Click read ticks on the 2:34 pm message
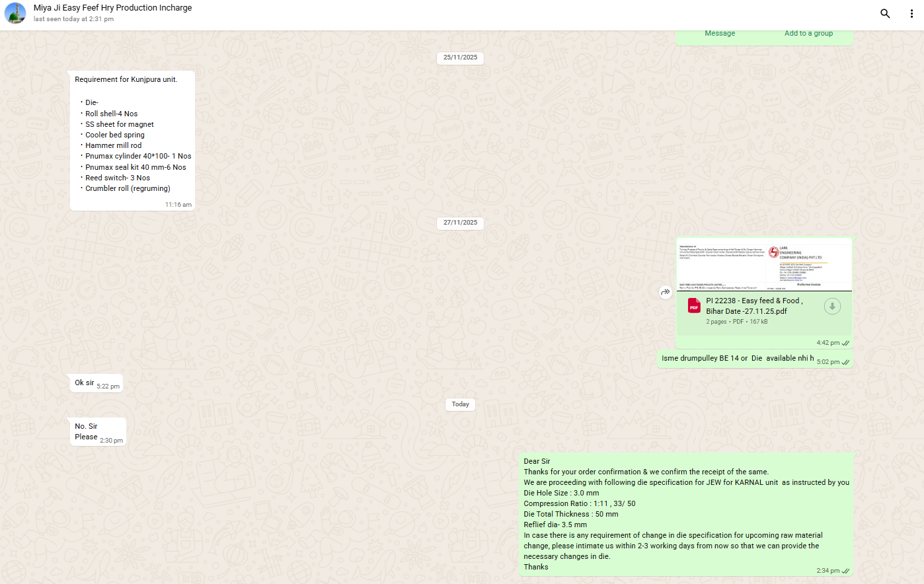The image size is (924, 584). (x=846, y=571)
